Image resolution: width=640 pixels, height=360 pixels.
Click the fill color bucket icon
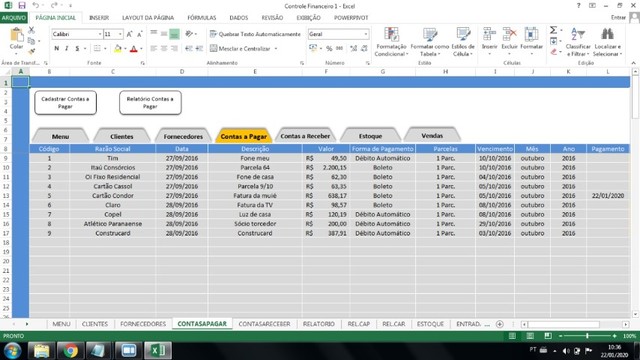118,49
